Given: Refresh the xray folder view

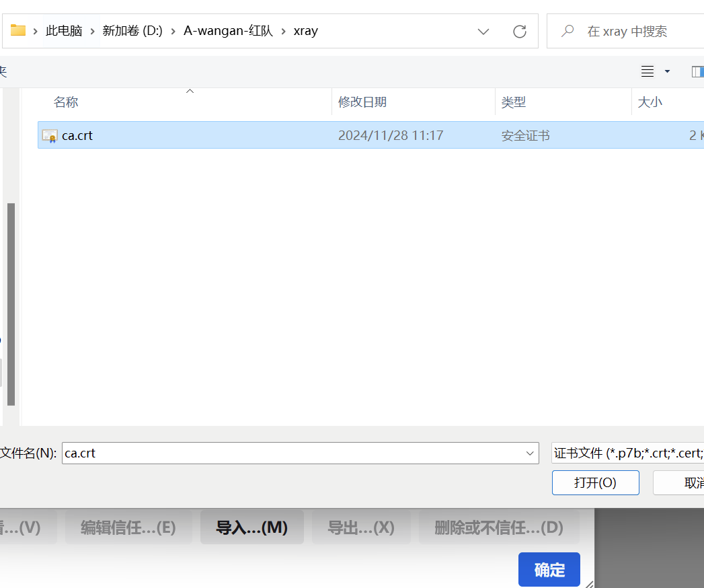Looking at the screenshot, I should pyautogui.click(x=520, y=32).
